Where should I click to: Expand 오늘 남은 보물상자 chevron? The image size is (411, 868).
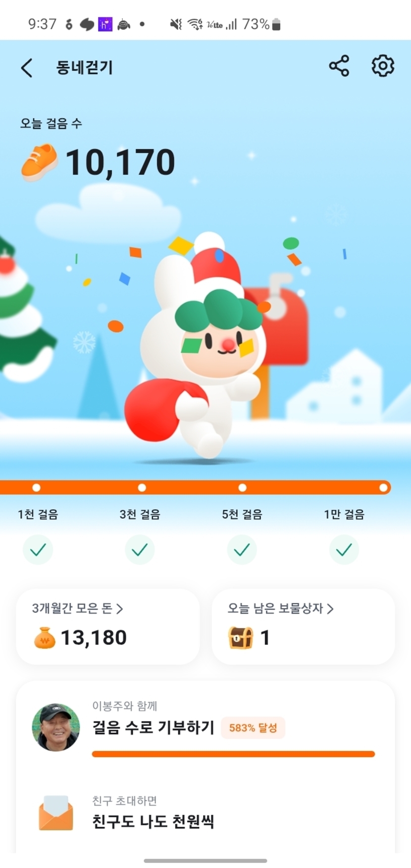coord(330,609)
